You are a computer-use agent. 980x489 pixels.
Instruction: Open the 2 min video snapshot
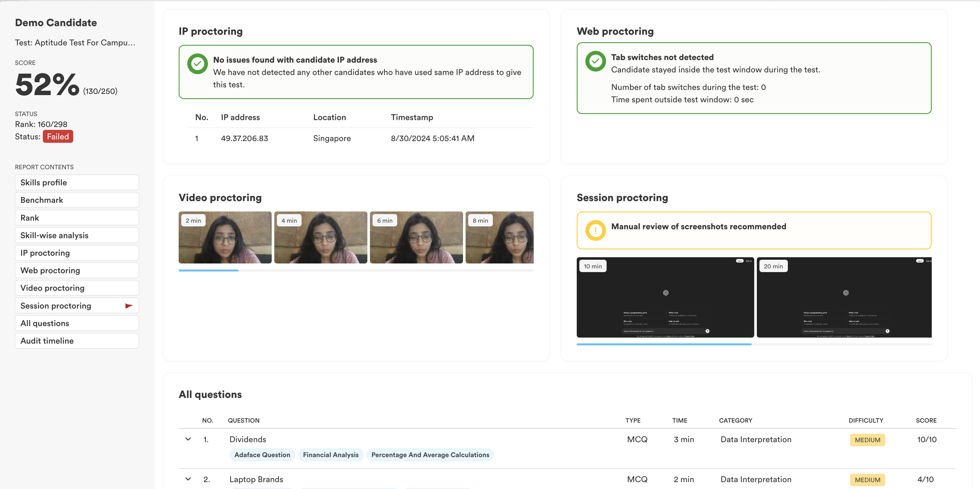225,237
